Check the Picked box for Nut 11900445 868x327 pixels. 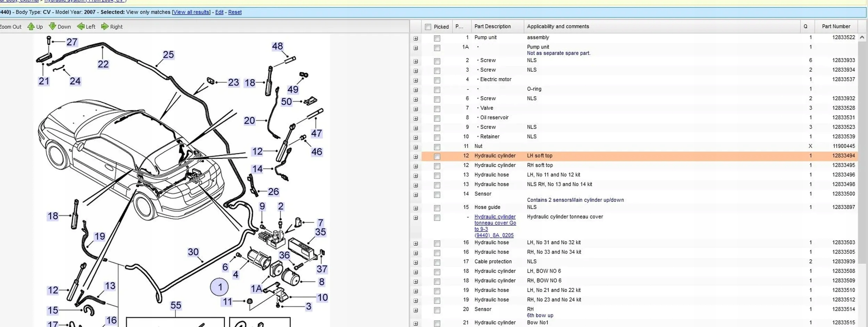coord(437,147)
